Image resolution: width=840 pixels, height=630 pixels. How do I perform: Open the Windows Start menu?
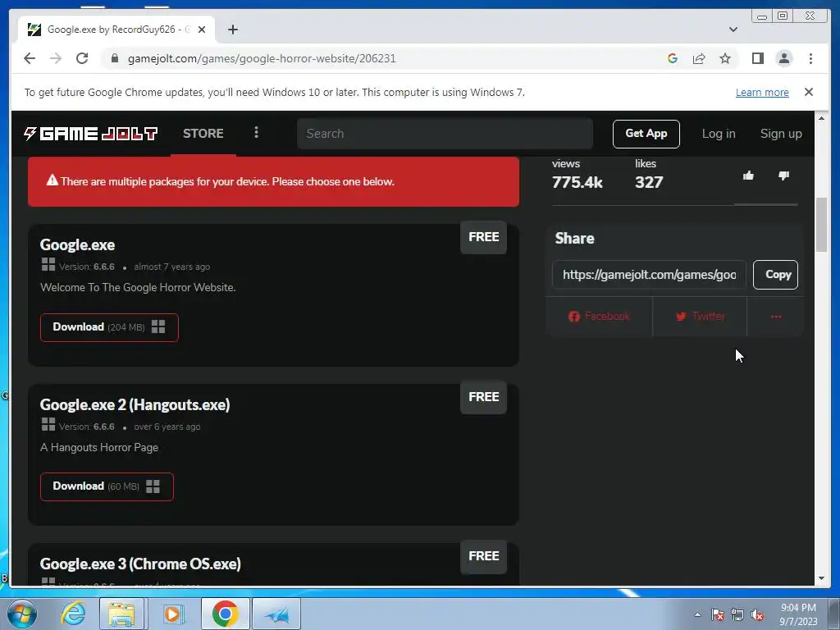click(x=21, y=614)
